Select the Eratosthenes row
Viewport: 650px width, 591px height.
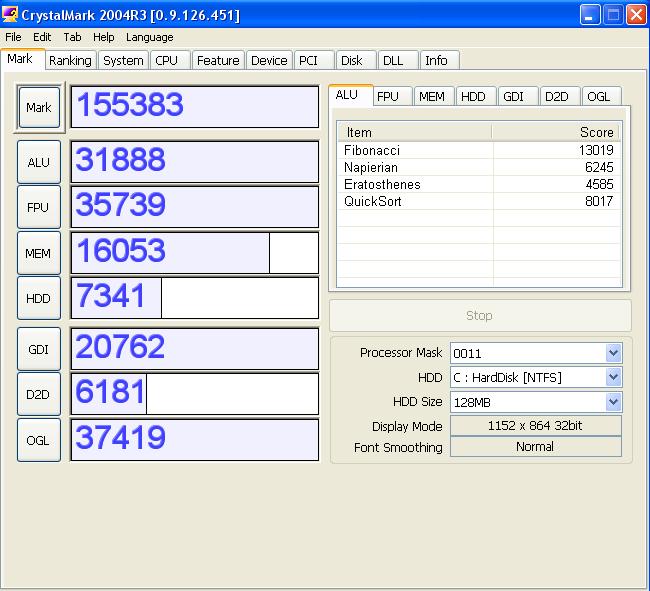(479, 184)
